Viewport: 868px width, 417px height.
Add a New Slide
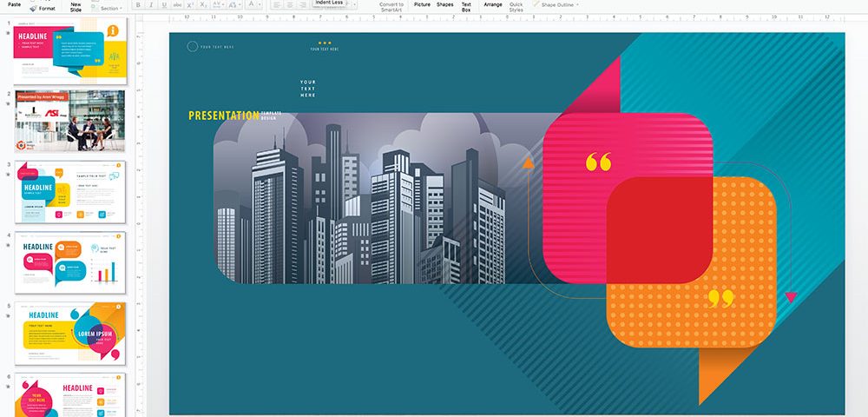pos(76,6)
